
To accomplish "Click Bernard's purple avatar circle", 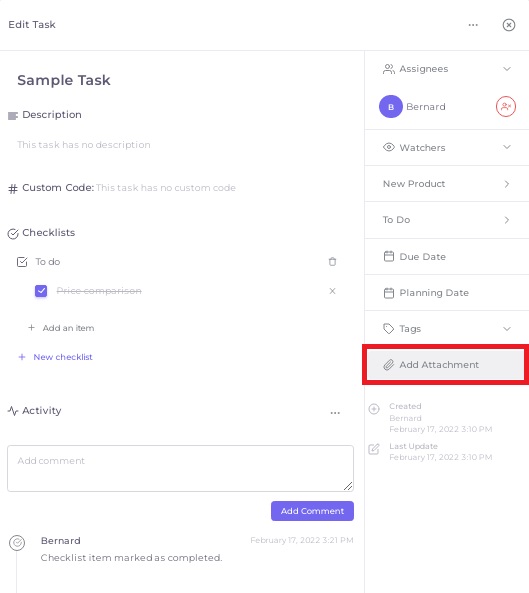I will coord(391,107).
